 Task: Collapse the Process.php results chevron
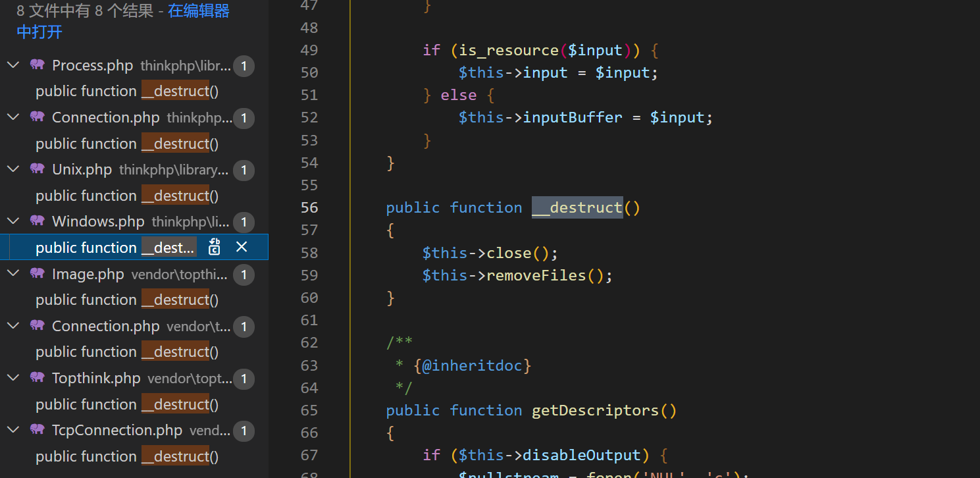click(13, 65)
